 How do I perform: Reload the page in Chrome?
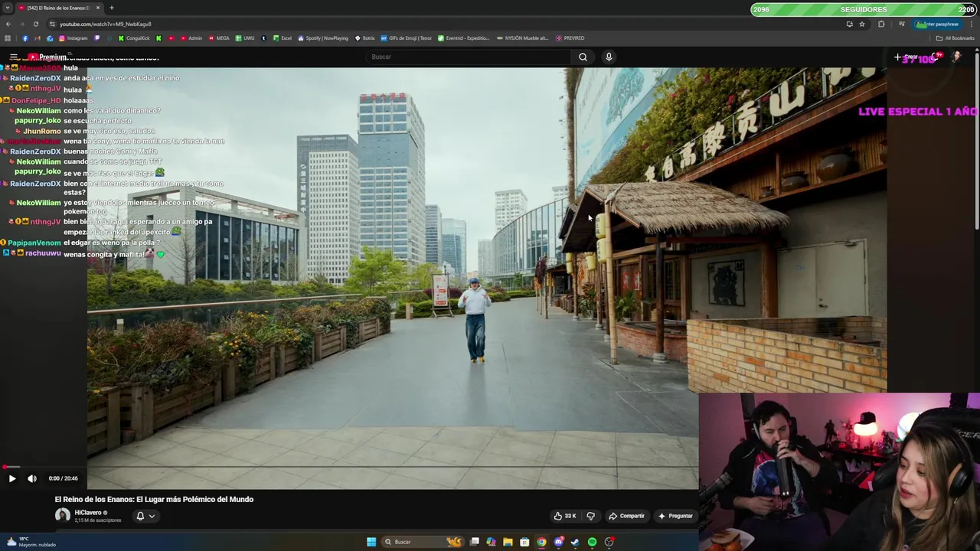pos(35,24)
